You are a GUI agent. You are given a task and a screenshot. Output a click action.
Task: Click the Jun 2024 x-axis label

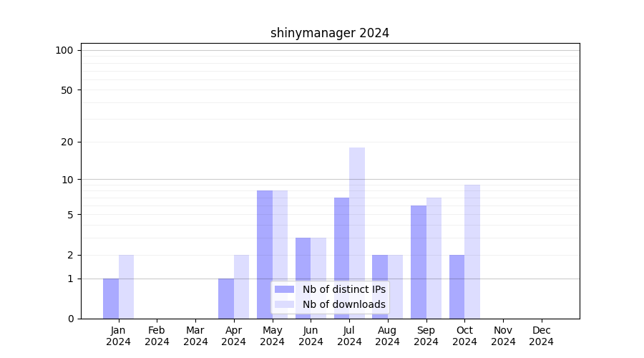tap(311, 336)
